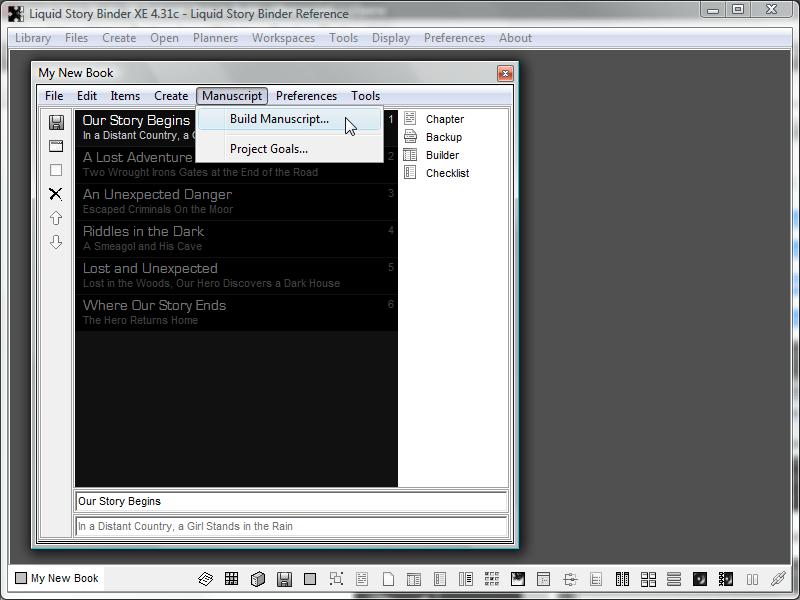Viewport: 800px width, 600px height.
Task: Click the X delete icon in left sidebar
Action: click(56, 194)
